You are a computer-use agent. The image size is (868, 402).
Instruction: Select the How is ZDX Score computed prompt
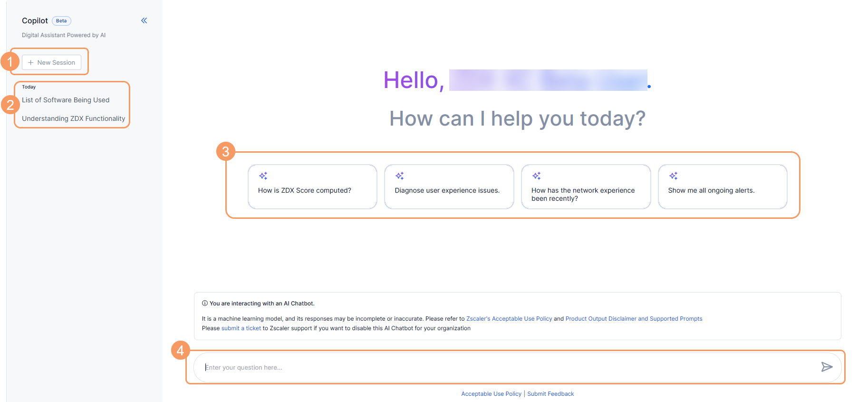(312, 186)
